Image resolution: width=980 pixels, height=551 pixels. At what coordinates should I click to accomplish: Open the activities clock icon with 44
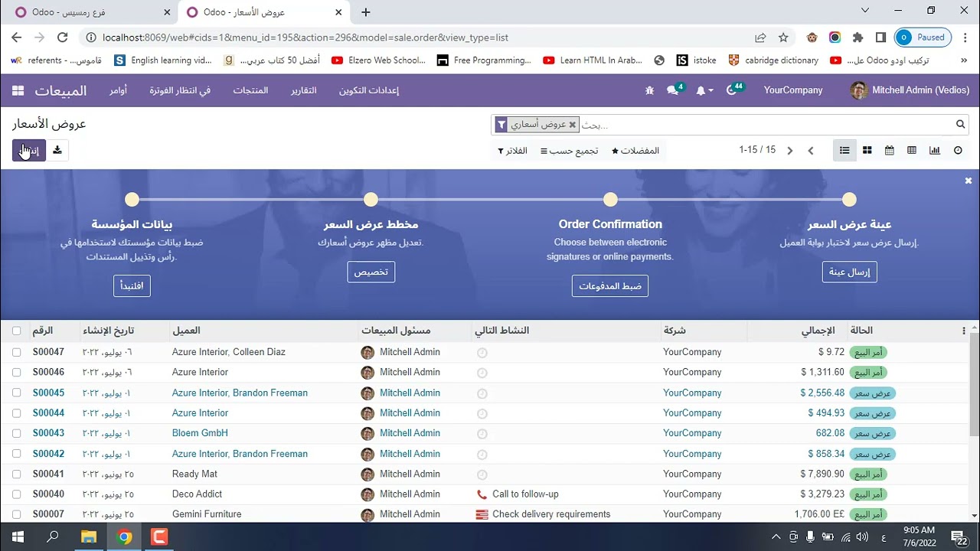(x=733, y=89)
